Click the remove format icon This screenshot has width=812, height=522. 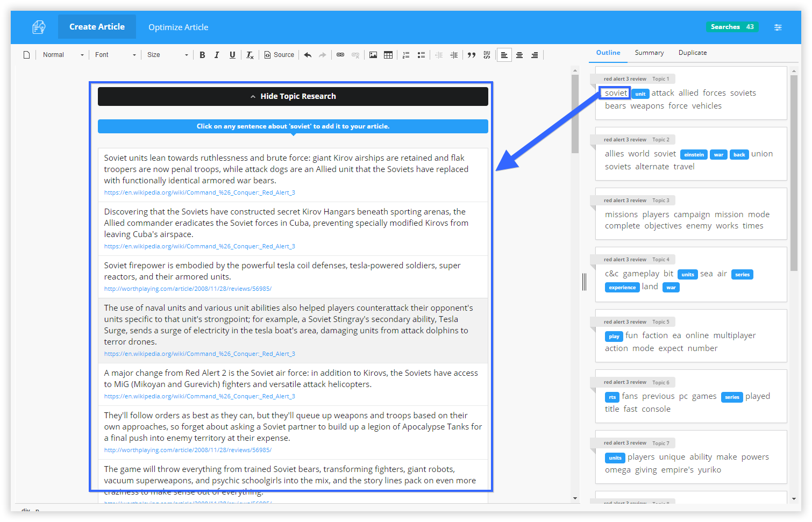point(250,55)
